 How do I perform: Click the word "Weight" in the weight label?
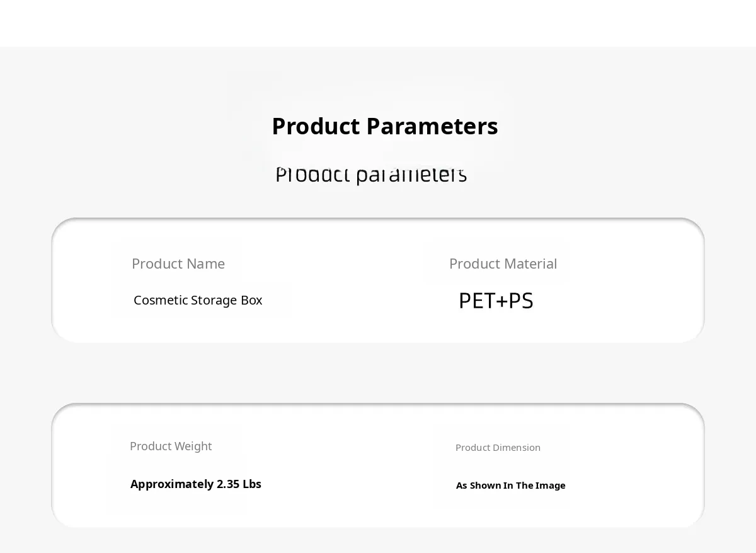click(193, 446)
